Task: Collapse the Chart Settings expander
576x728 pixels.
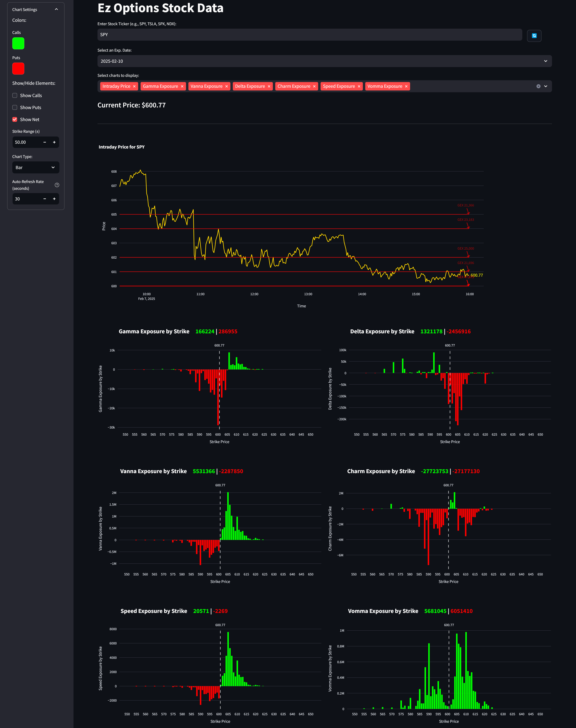Action: pos(56,9)
